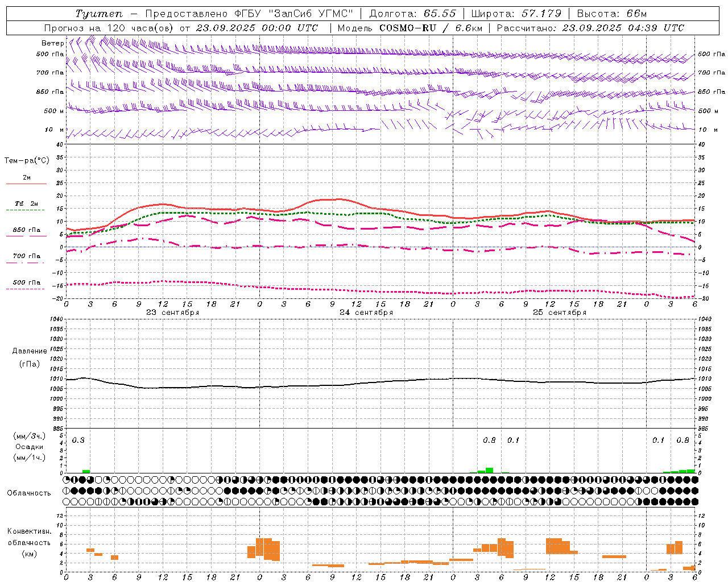Click the "Ветер" wind panel label
This screenshot has height=582, width=728.
[52, 43]
